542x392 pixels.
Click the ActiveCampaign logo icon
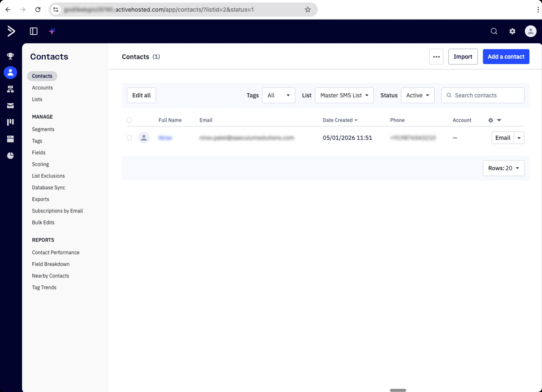[11, 31]
